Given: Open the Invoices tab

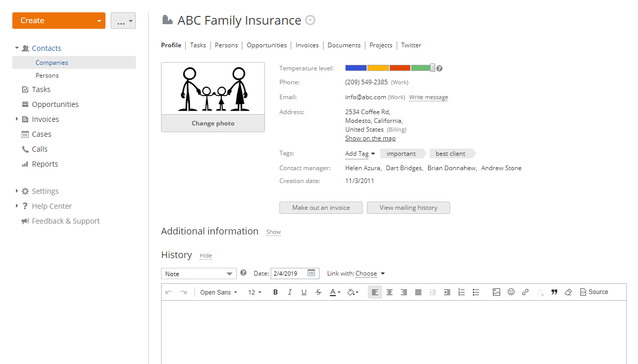Looking at the screenshot, I should 307,45.
